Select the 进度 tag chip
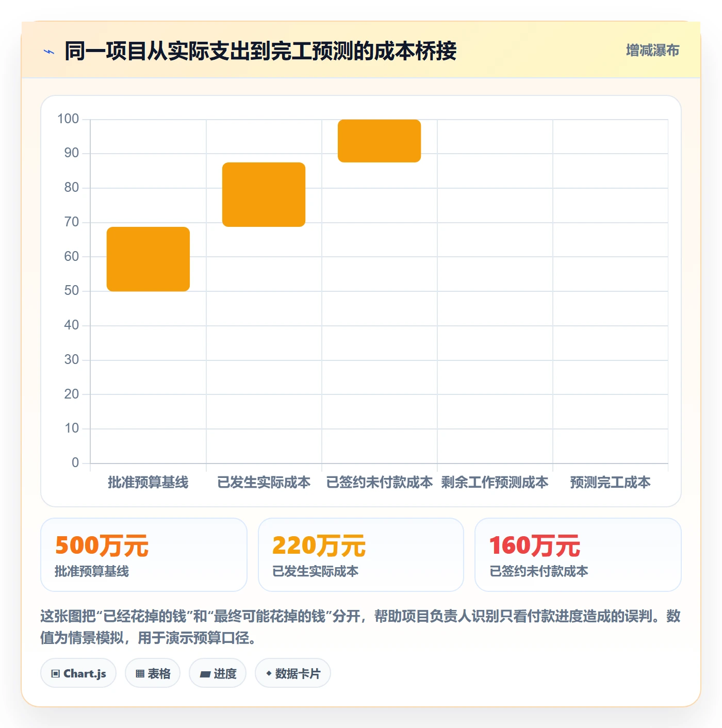Viewport: 722px width, 728px height. click(218, 673)
